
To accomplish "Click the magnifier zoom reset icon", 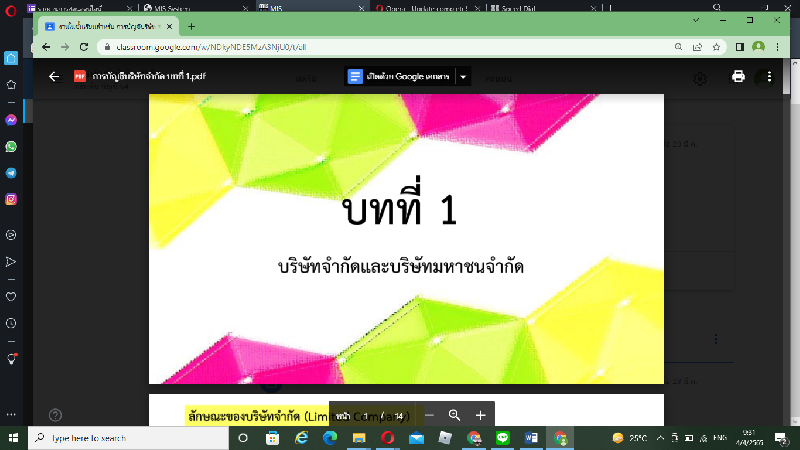I will pyautogui.click(x=454, y=415).
